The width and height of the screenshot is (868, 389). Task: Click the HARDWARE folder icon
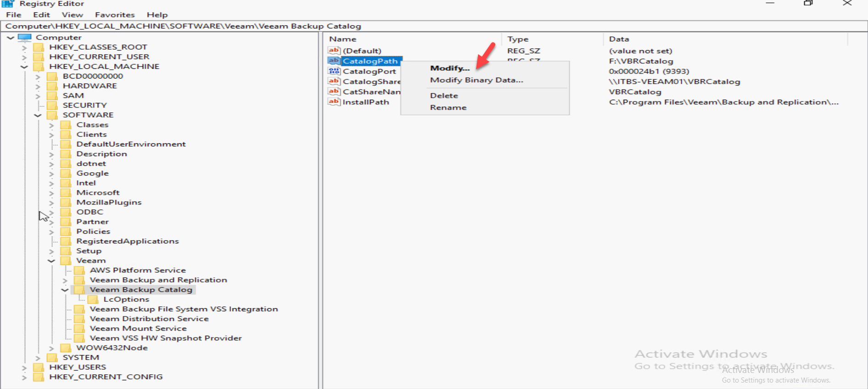pos(52,86)
